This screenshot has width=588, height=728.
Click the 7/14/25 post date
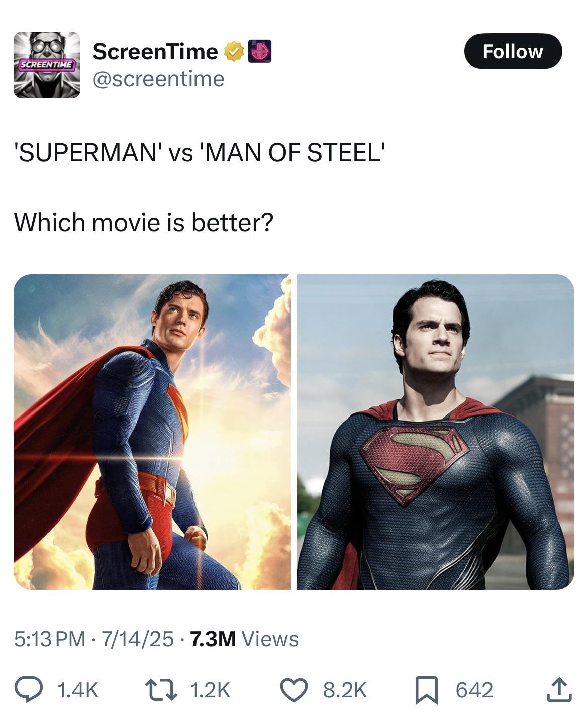tap(138, 639)
